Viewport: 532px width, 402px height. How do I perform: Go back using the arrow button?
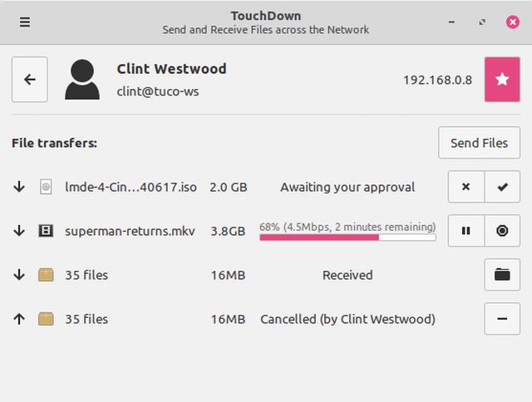pyautogui.click(x=30, y=80)
